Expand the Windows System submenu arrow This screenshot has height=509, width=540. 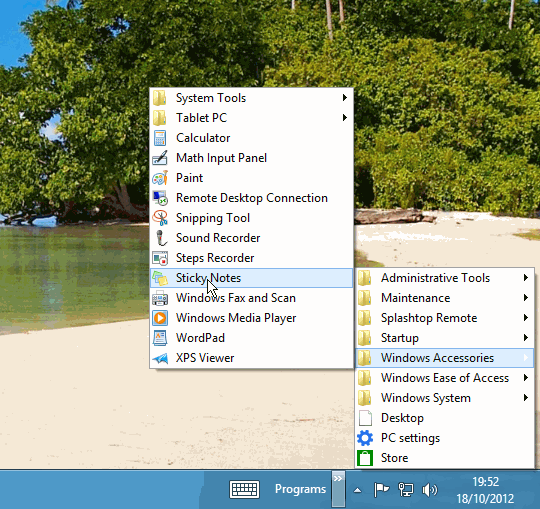click(x=526, y=397)
